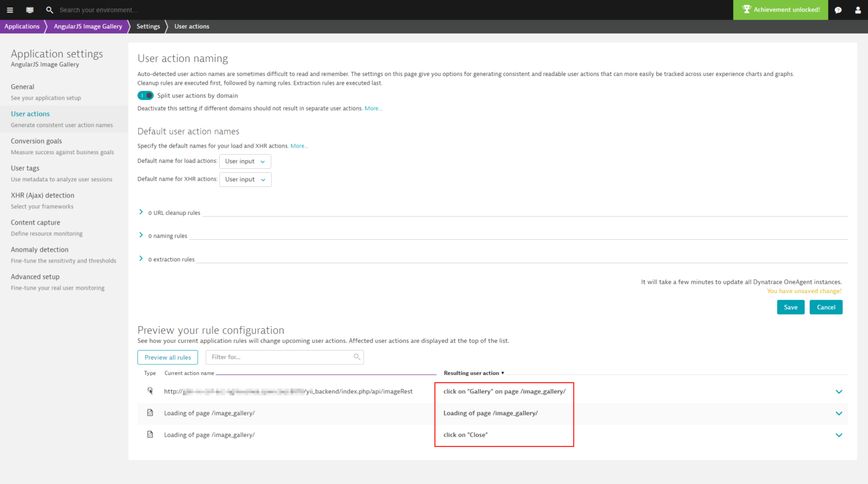The width and height of the screenshot is (868, 484).
Task: Go to Applications breadcrumb
Action: tap(22, 27)
